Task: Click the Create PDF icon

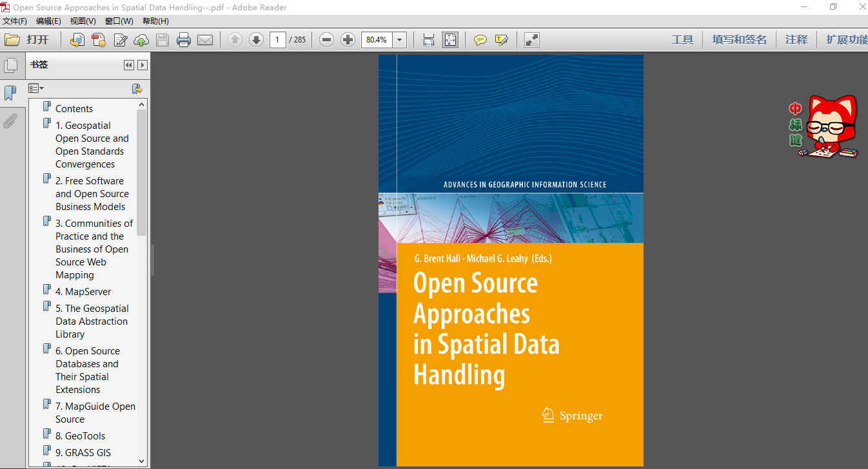Action: pyautogui.click(x=99, y=40)
